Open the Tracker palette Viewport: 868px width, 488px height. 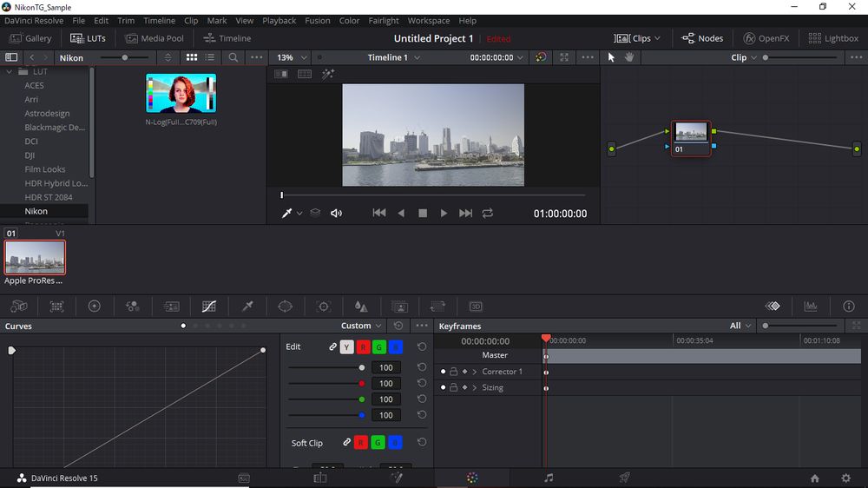324,307
